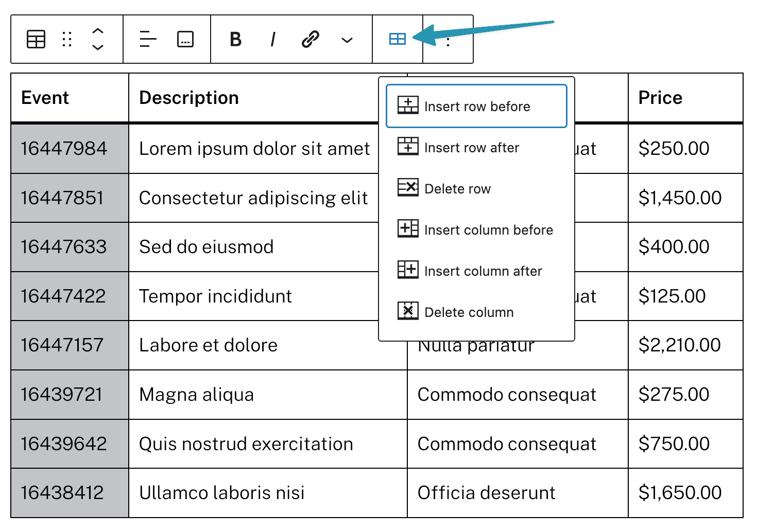Move the block down with the down chevron
The image size is (757, 532).
coord(98,47)
